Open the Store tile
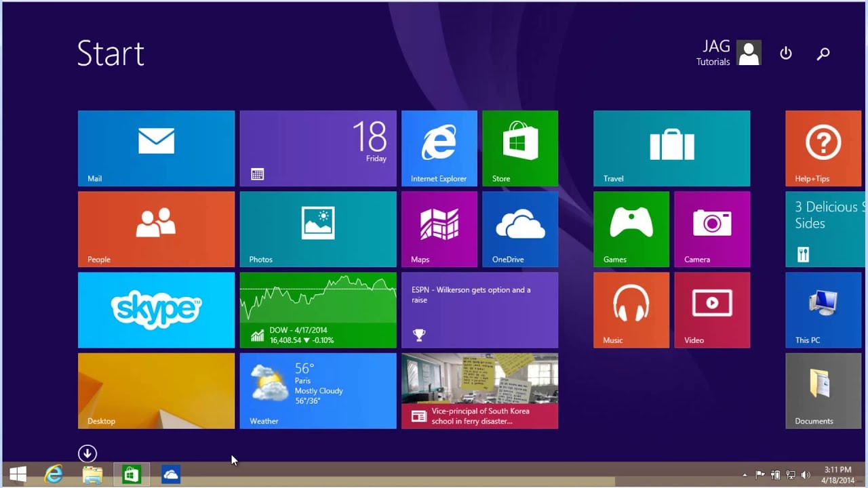The image size is (868, 488). tap(520, 148)
